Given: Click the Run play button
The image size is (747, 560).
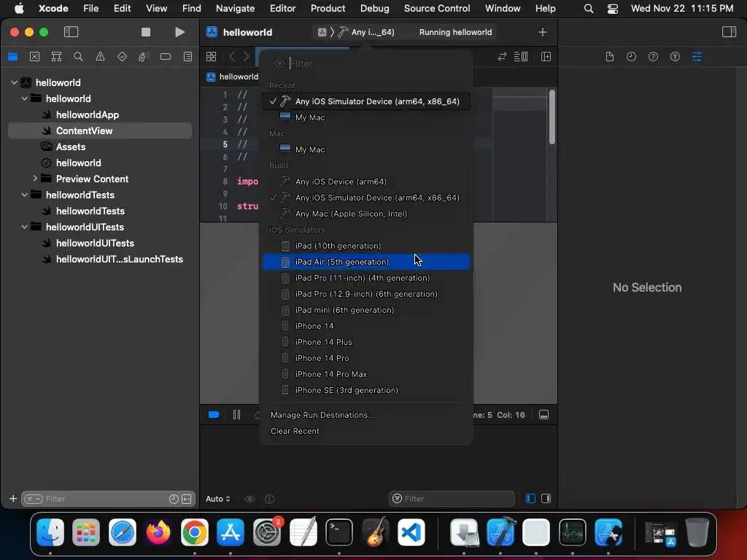Looking at the screenshot, I should tap(179, 32).
